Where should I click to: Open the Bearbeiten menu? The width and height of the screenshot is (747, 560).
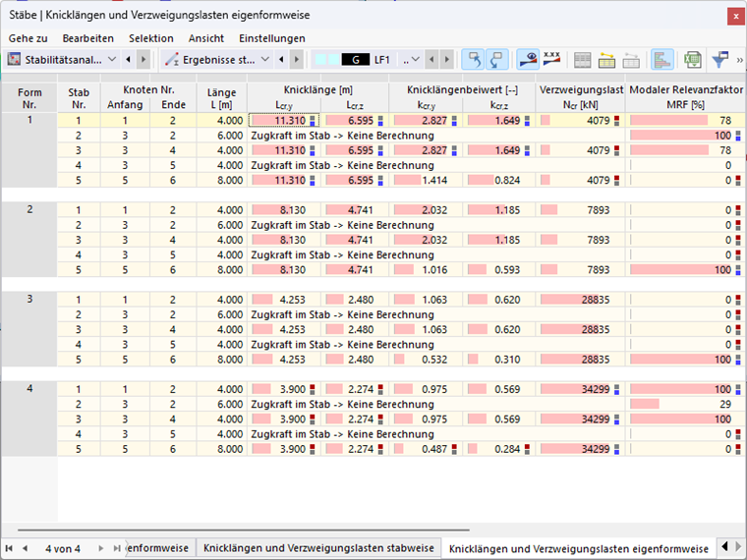(88, 38)
